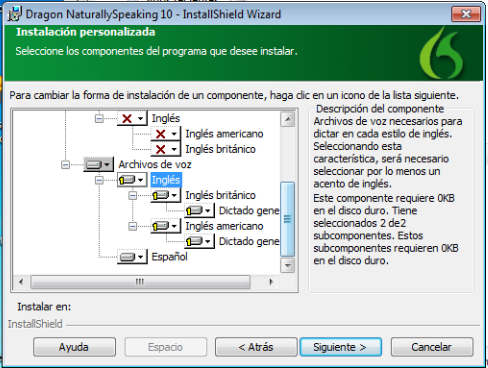Continue with Siguiente button
Image resolution: width=488 pixels, height=368 pixels.
tap(341, 347)
